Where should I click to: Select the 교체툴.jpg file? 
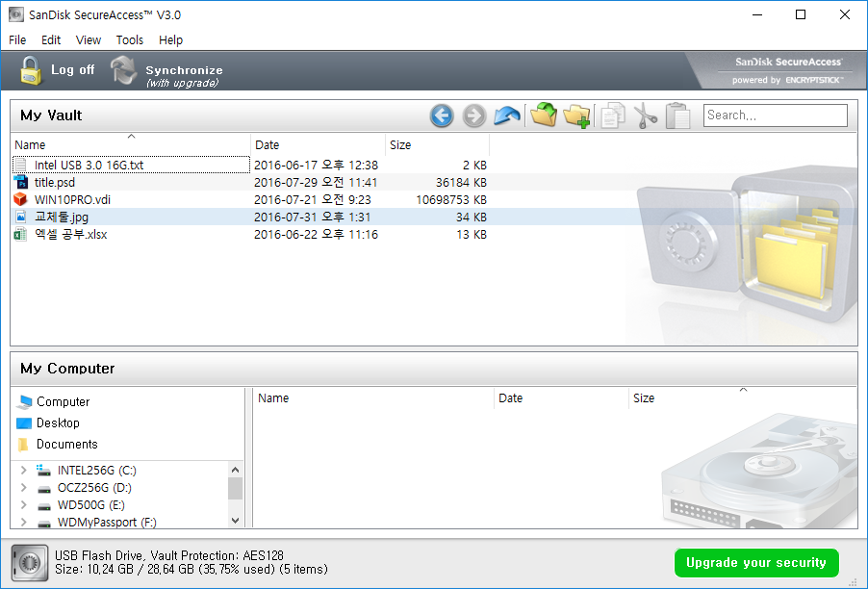(x=62, y=217)
